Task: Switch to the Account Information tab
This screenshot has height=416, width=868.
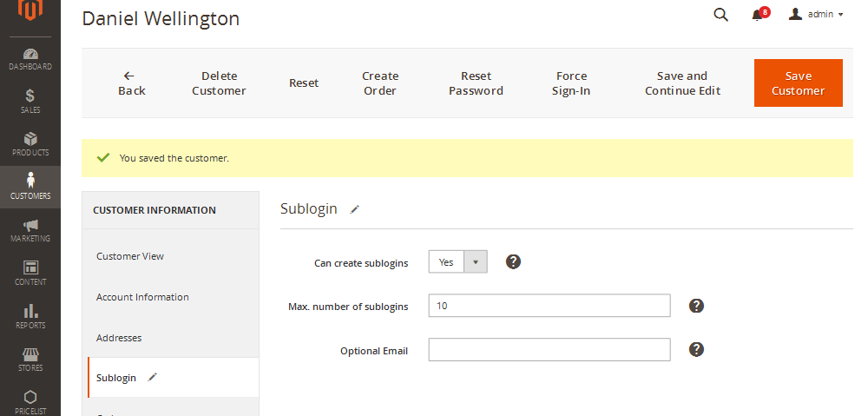Action: 142,297
